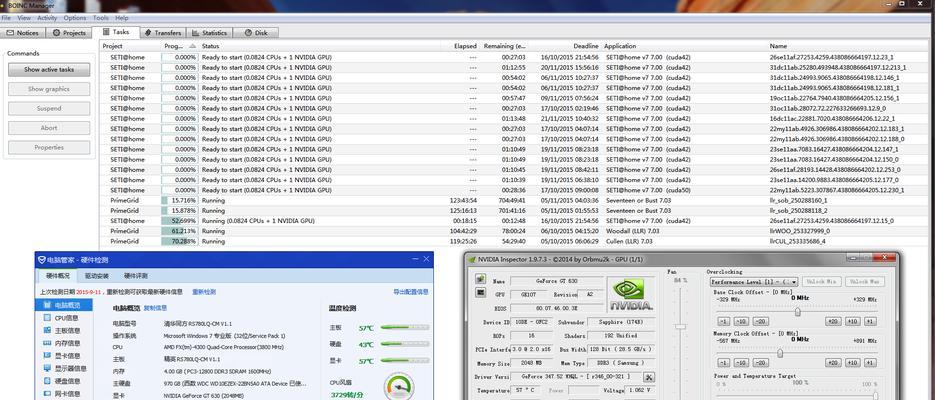Open the View menu in BOINC Manager
935x400 pixels.
[24, 18]
